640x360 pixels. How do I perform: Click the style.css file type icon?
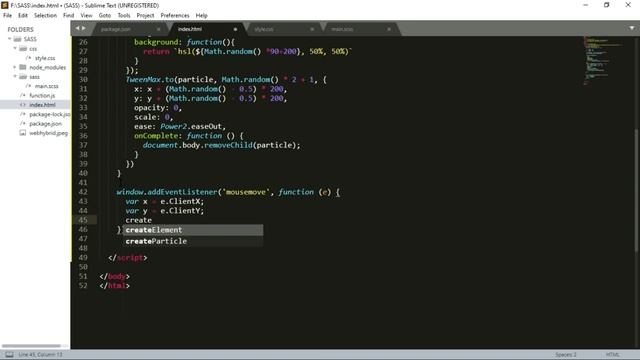click(x=29, y=58)
